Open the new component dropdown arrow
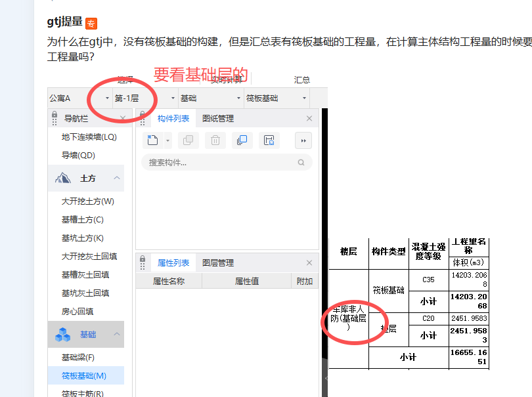This screenshot has height=397, width=532. coord(167,140)
